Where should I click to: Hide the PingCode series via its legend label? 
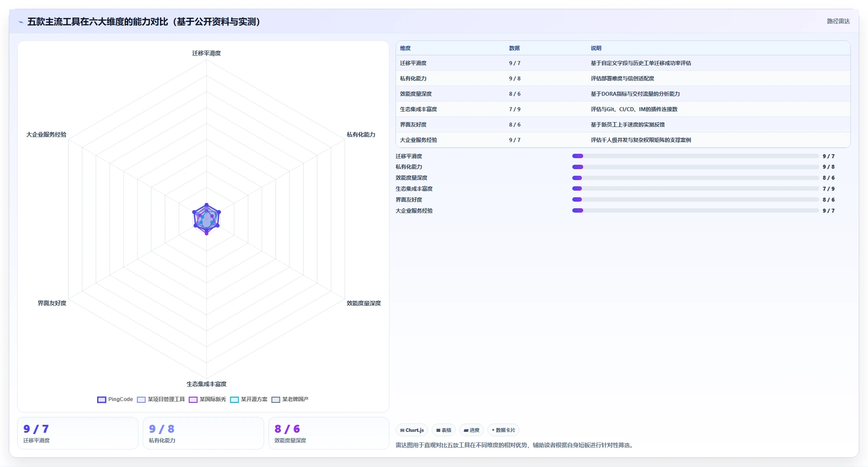[120, 399]
